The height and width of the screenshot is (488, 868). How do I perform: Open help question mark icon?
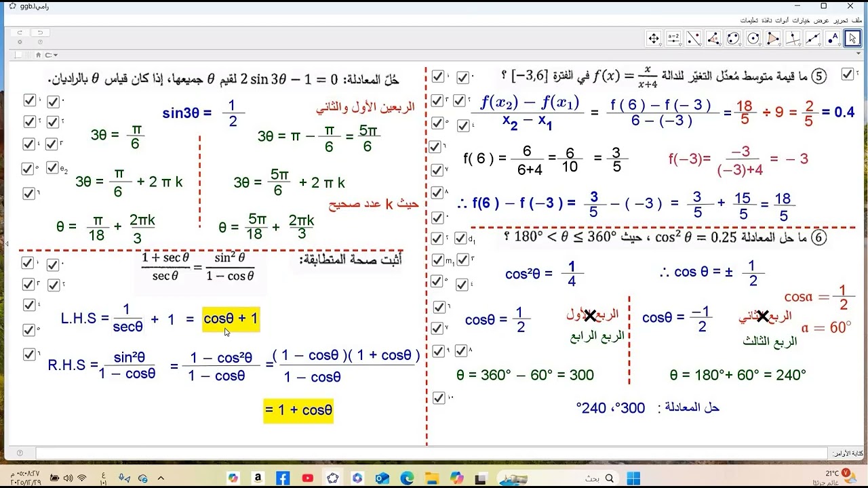coord(40,42)
